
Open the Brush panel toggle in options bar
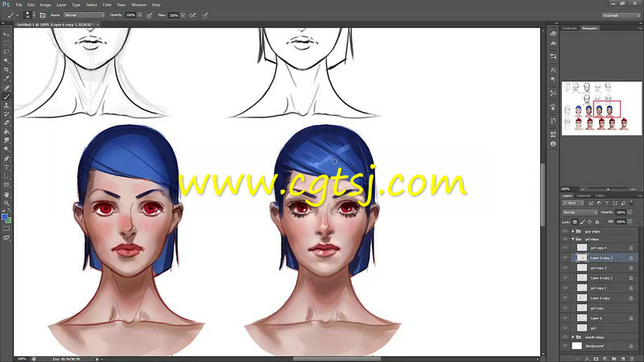43,15
